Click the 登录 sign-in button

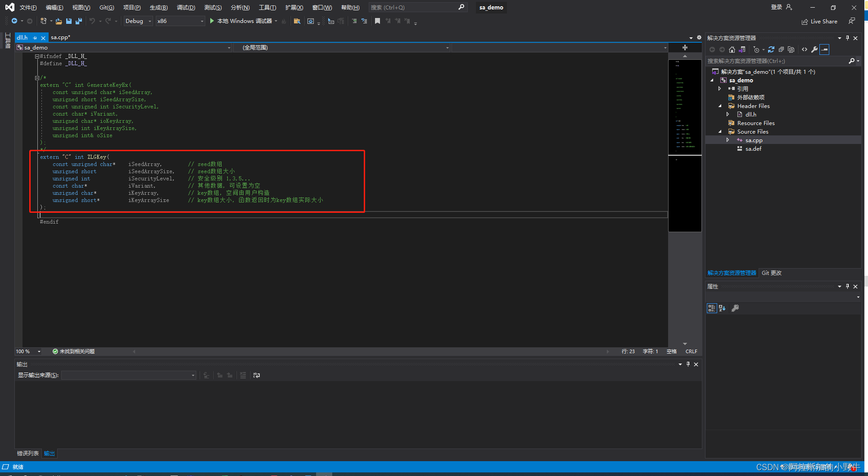782,7
